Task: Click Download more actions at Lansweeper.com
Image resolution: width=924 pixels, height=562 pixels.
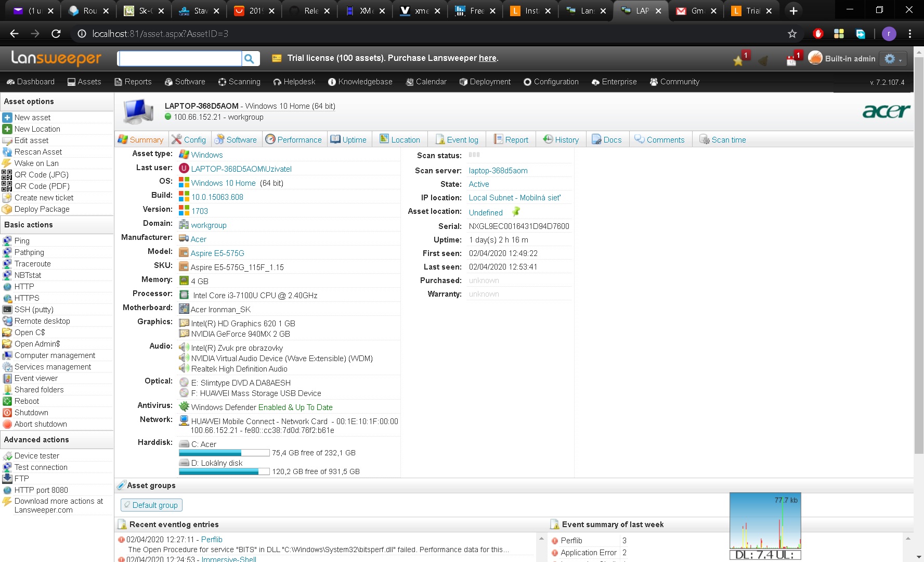Action: (59, 505)
